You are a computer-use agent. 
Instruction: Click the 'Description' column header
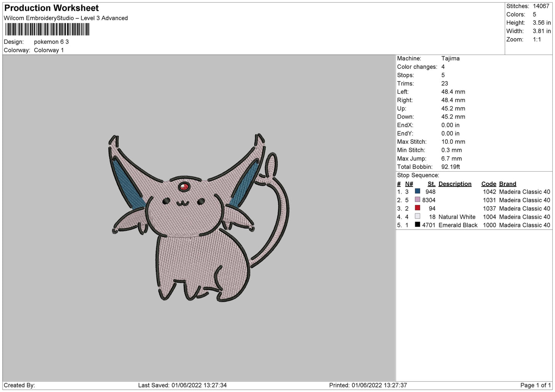coord(455,184)
